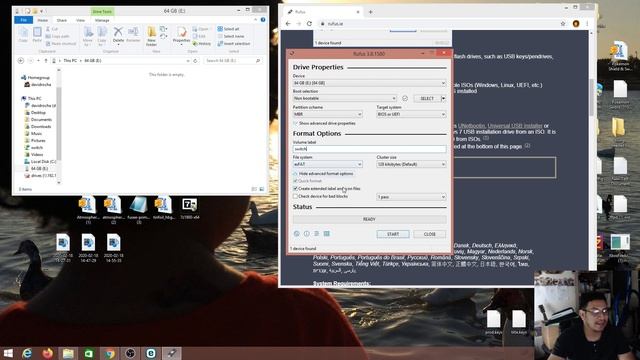Open Rufus language globe icon
Viewport: 640px width, 360px height.
pos(297,234)
